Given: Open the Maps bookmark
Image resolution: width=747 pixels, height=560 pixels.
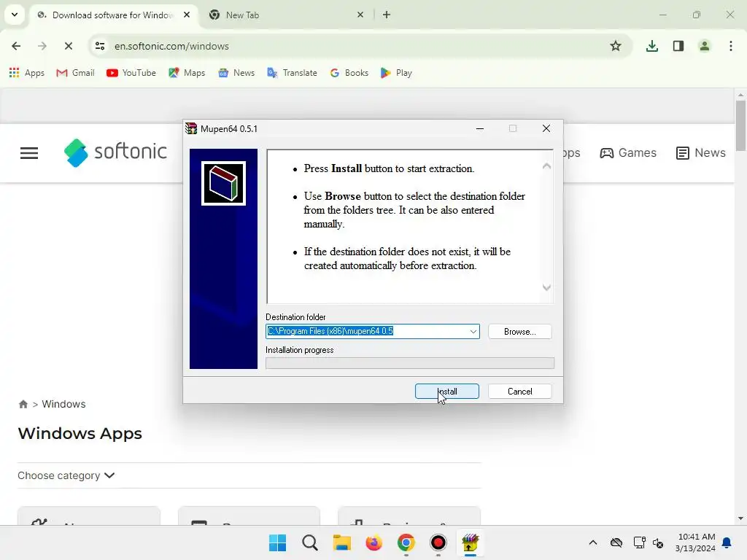Looking at the screenshot, I should [187, 73].
